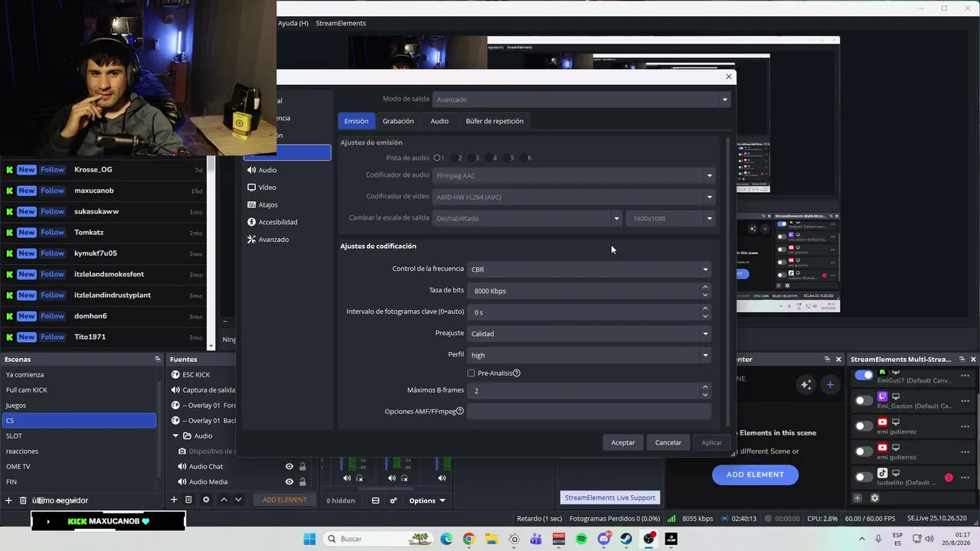Add a multi-stream destination with plus icon
The image size is (980, 551).
click(857, 498)
